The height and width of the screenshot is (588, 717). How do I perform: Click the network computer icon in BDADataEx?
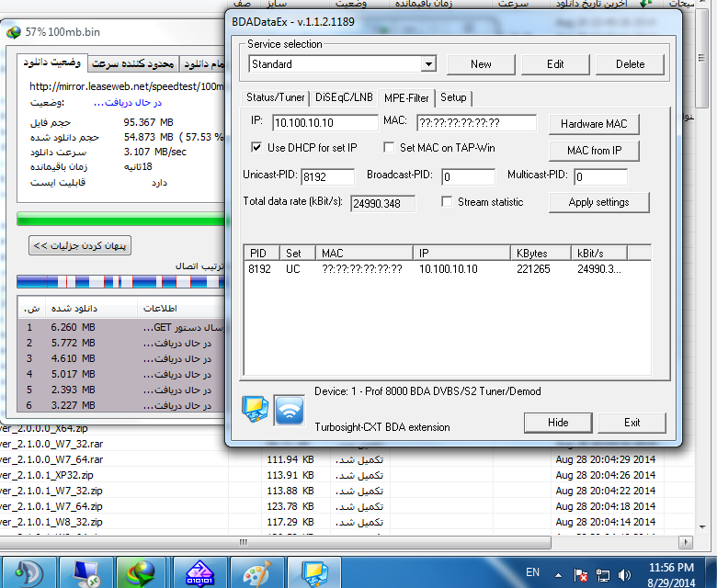pos(256,410)
